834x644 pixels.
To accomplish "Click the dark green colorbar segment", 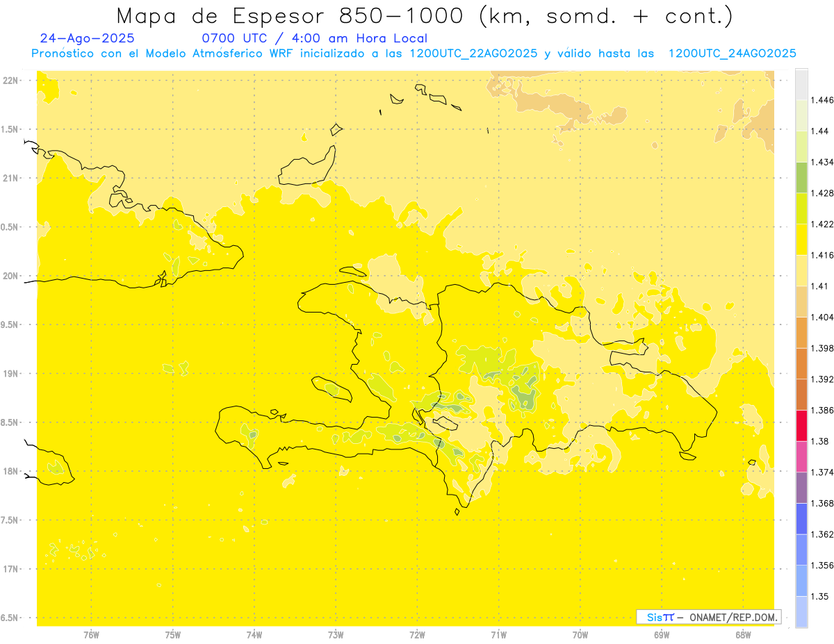I will coord(801,177).
